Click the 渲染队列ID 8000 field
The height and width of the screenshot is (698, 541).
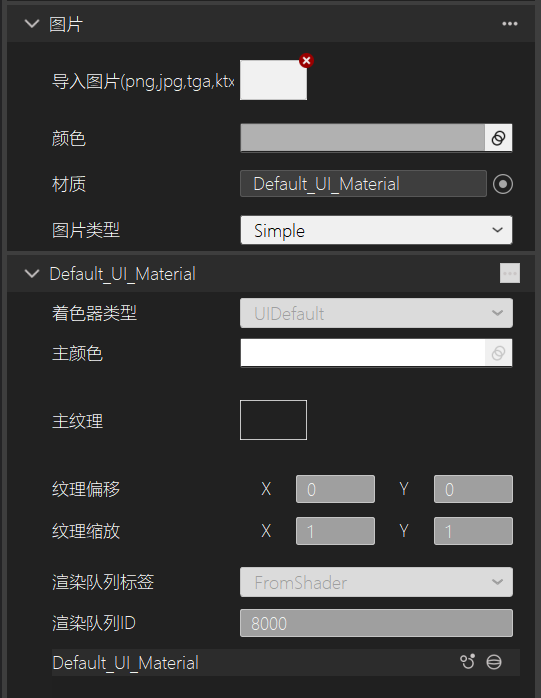tap(376, 623)
